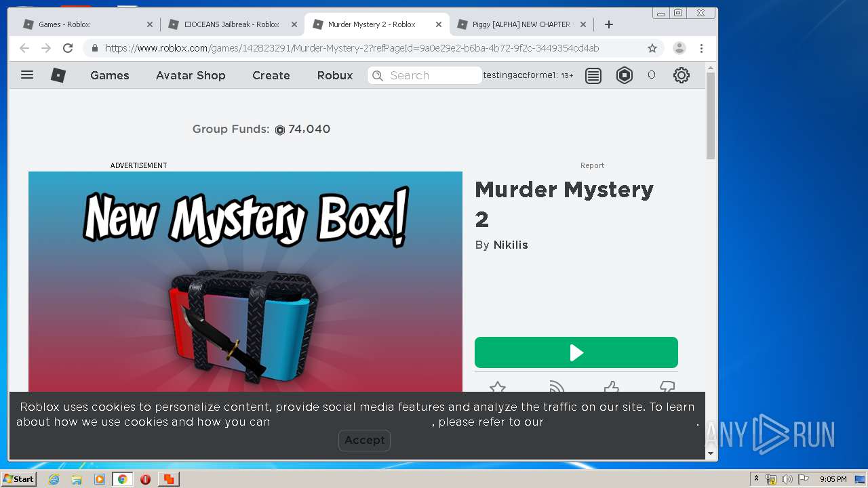
Task: Open the New Mystery Box advertisement image
Action: pos(245,281)
